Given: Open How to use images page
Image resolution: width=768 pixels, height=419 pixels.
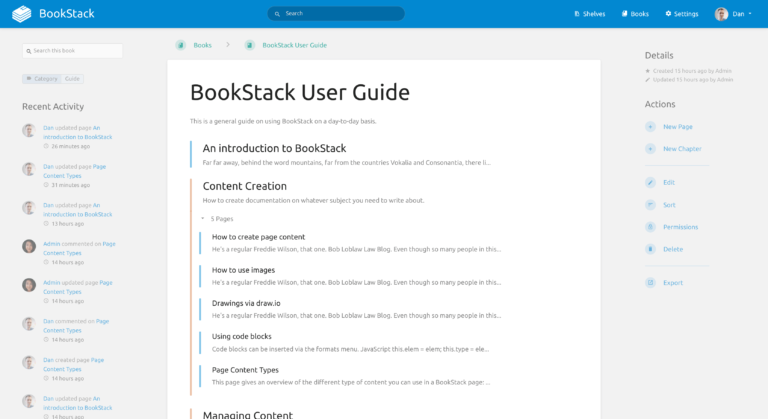Looking at the screenshot, I should (243, 270).
